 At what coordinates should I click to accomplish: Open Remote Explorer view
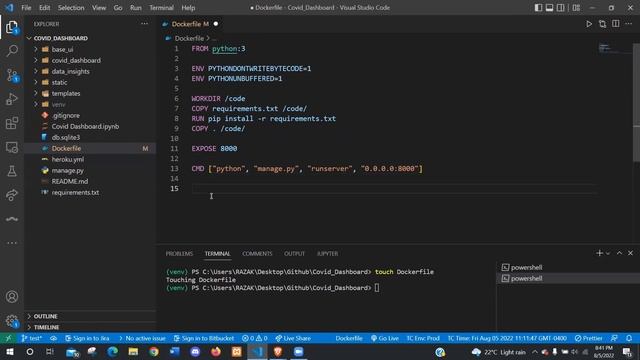tap(12, 147)
